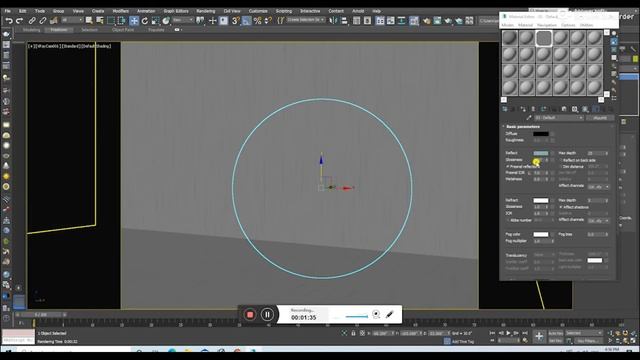640x360 pixels.
Task: Toggle the Dim distance checkbox
Action: (x=561, y=167)
